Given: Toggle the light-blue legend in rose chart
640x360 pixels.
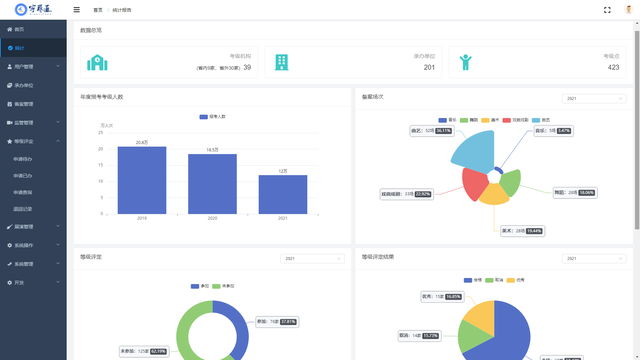Looking at the screenshot, I should pos(541,120).
